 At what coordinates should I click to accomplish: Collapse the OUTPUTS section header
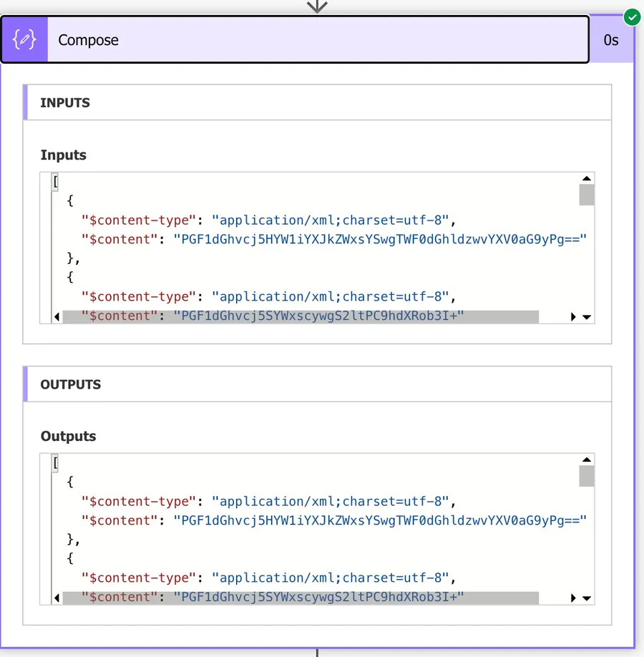pyautogui.click(x=70, y=384)
